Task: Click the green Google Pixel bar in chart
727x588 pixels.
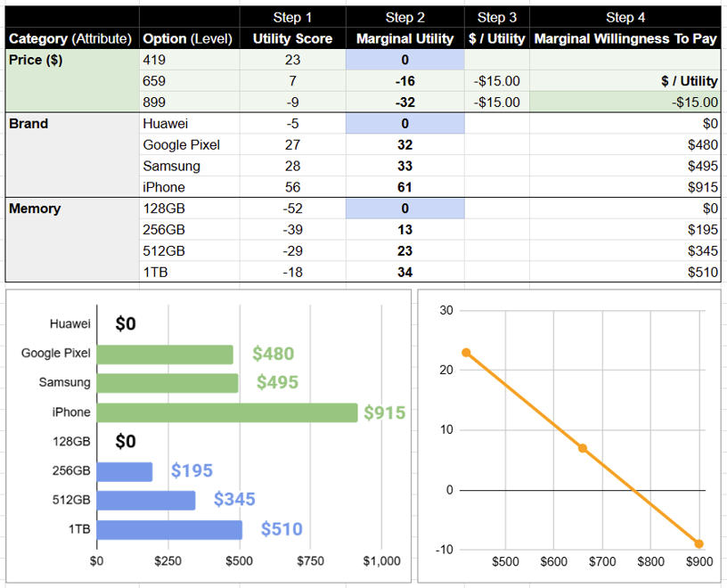Action: [165, 355]
